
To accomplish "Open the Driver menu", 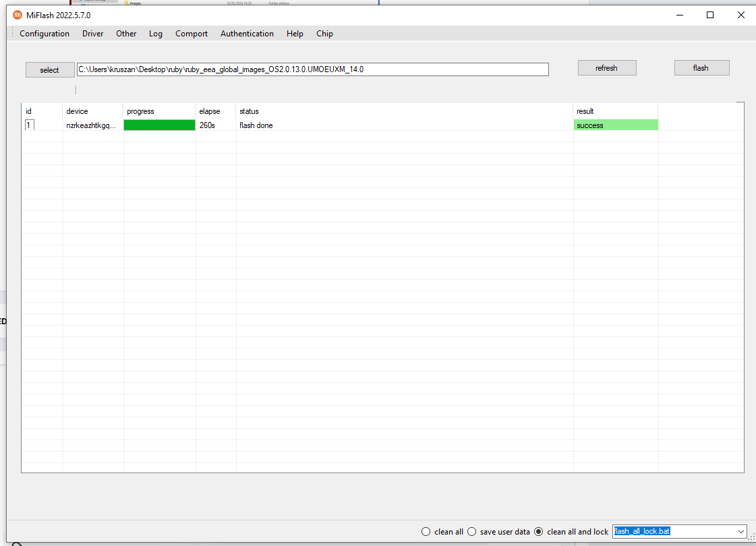I will [x=93, y=34].
